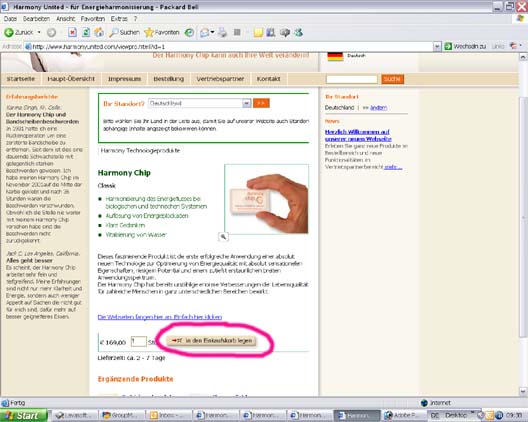Viewport: 528px width, 422px height.
Task: Click the orange Suche button
Action: coord(392,79)
